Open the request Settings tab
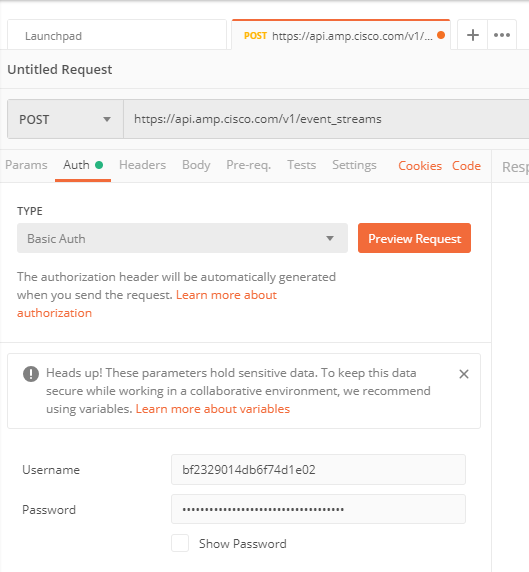This screenshot has width=529, height=572. coord(354,165)
